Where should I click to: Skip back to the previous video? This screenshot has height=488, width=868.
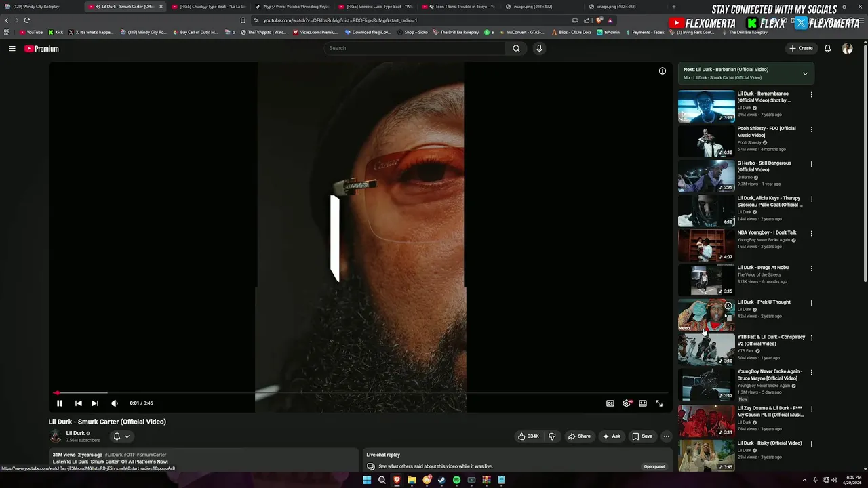(78, 403)
